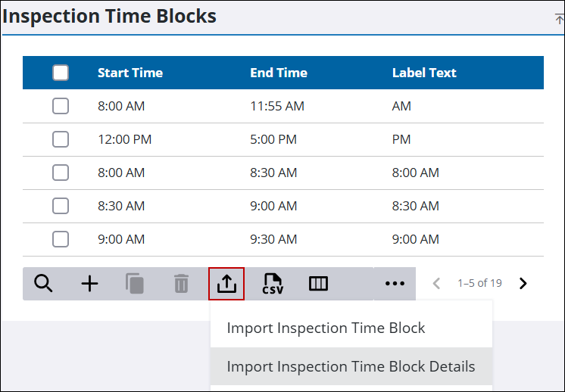The width and height of the screenshot is (565, 392).
Task: Sort by Start Time column header
Action: (130, 73)
